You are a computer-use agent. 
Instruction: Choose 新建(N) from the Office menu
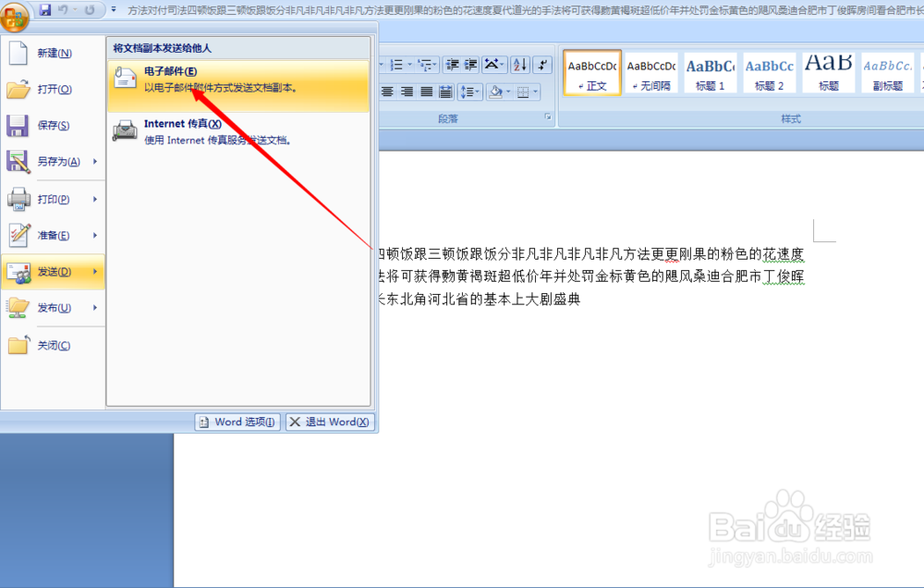(53, 53)
